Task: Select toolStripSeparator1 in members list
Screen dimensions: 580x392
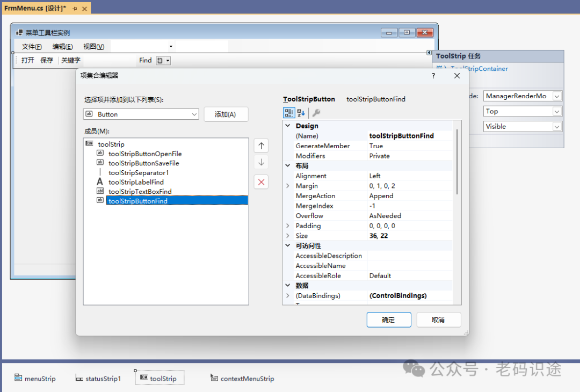Action: (x=139, y=173)
